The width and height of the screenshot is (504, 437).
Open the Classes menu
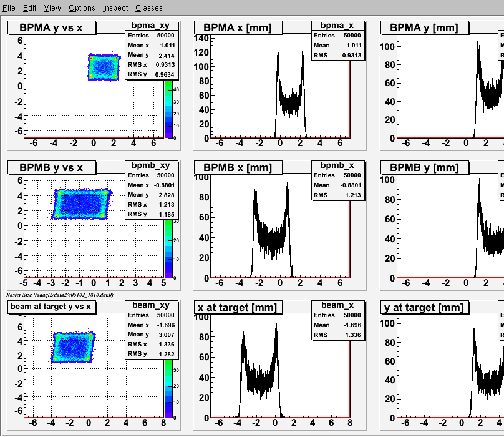click(x=149, y=7)
